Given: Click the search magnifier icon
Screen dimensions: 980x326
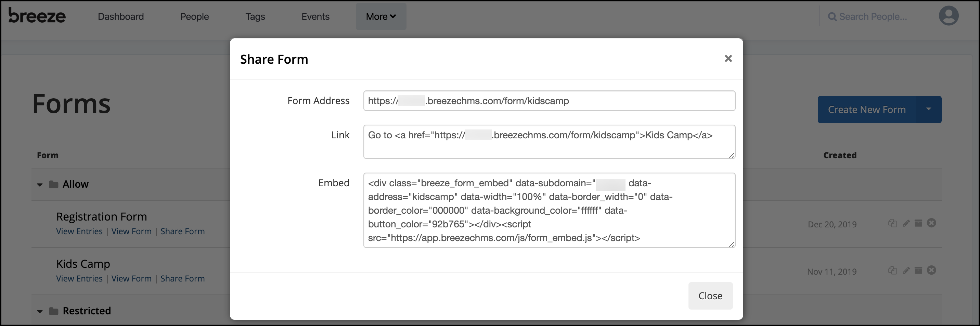Looking at the screenshot, I should tap(833, 16).
